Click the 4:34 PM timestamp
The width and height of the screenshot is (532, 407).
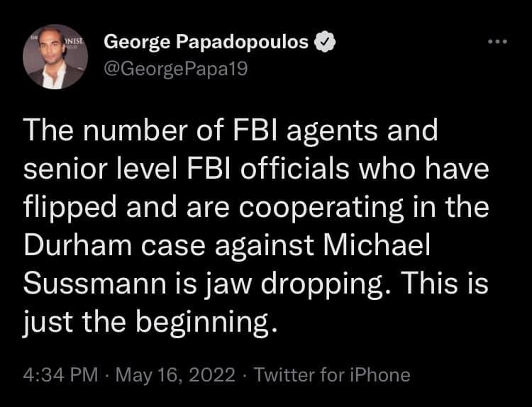point(59,374)
